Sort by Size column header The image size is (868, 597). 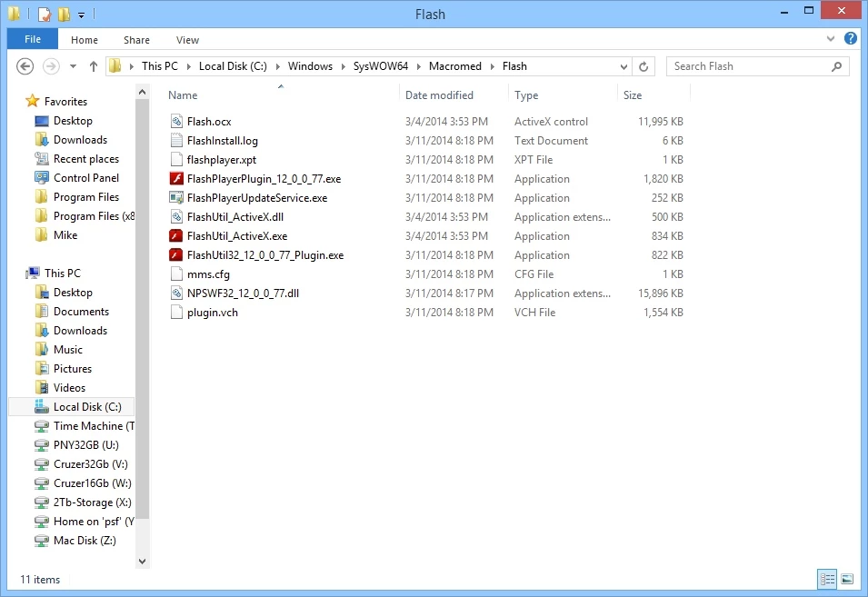point(653,95)
